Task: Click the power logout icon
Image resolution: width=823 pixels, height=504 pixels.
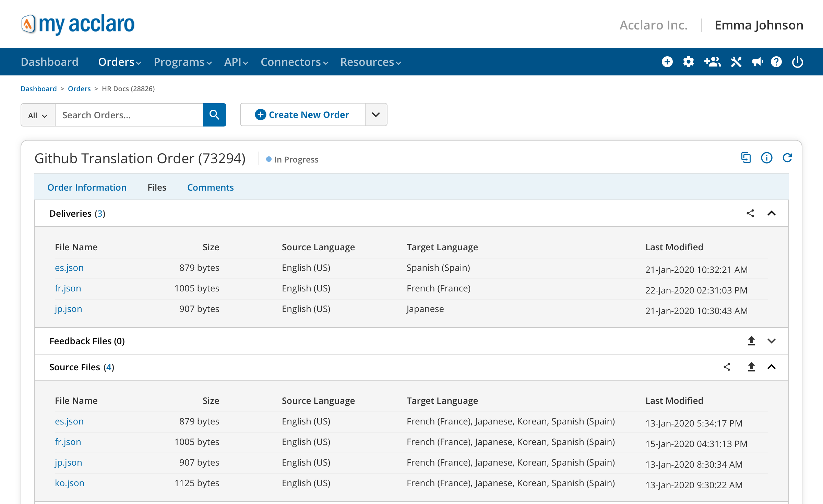Action: coord(798,62)
